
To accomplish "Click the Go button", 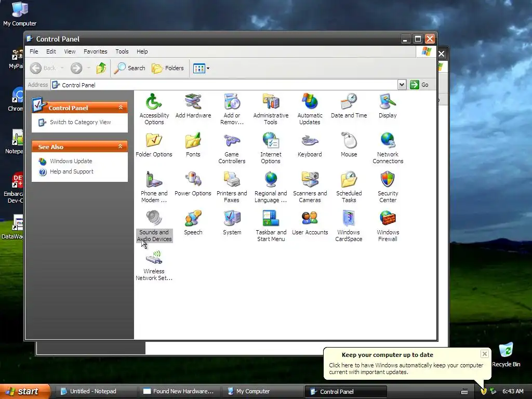I will click(419, 85).
